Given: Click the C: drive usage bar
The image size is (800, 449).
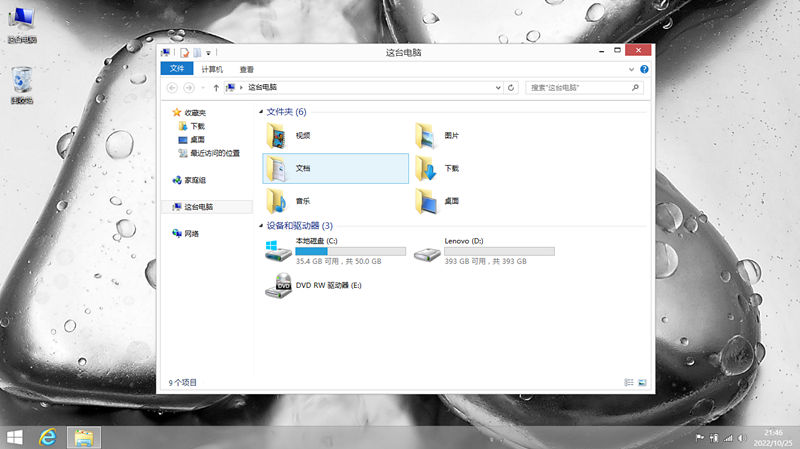Looking at the screenshot, I should point(351,252).
